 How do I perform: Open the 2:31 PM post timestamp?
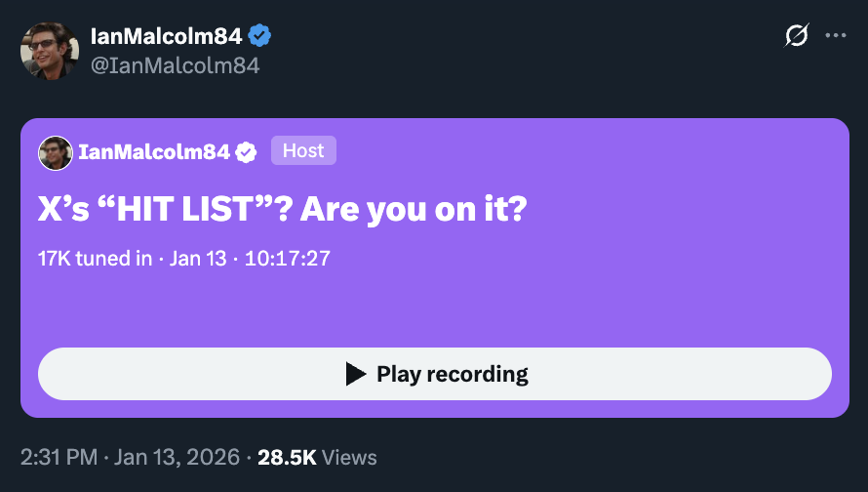60,456
